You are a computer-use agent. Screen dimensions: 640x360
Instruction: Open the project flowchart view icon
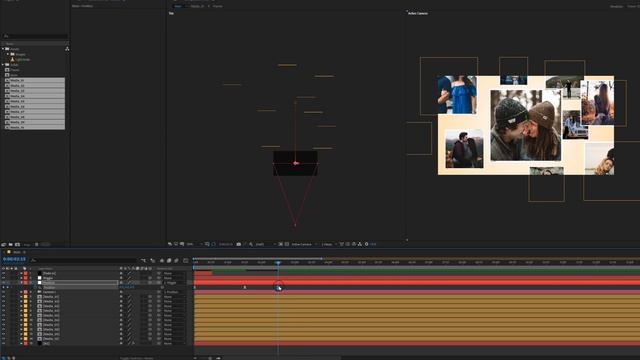tap(67, 49)
